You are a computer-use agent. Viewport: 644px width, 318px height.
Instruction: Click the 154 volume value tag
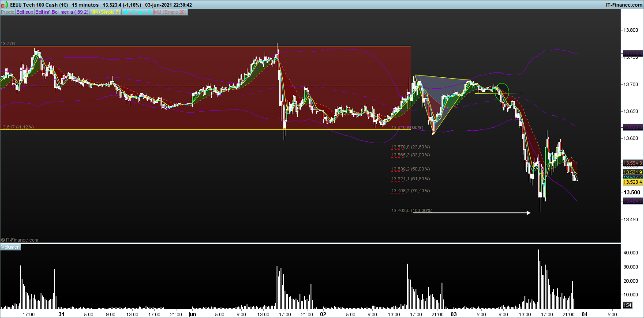point(627,305)
